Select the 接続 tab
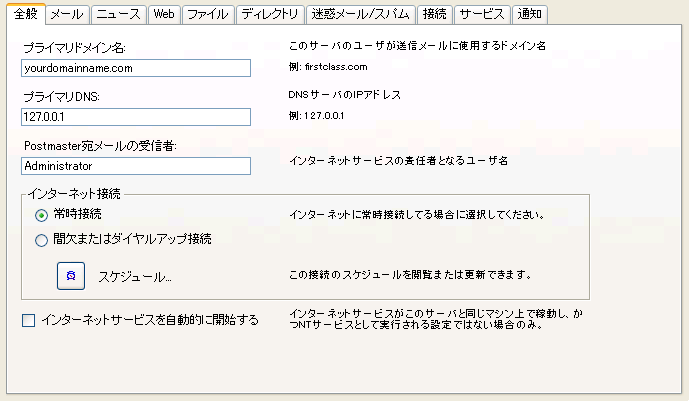Image resolution: width=689 pixels, height=401 pixels. (434, 14)
